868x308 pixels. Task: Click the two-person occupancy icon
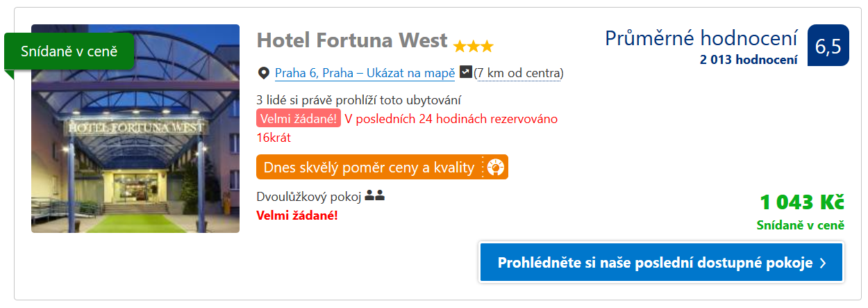pyautogui.click(x=375, y=197)
